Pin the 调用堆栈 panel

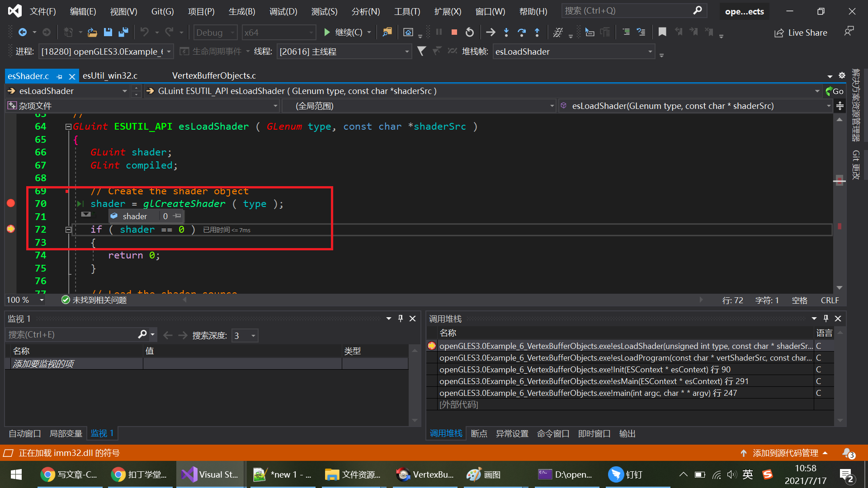(x=826, y=319)
